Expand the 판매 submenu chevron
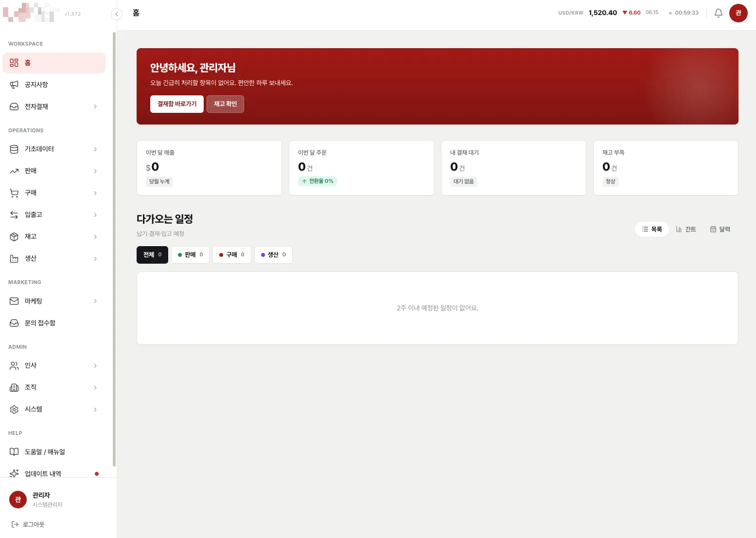This screenshot has width=756, height=538. 95,171
